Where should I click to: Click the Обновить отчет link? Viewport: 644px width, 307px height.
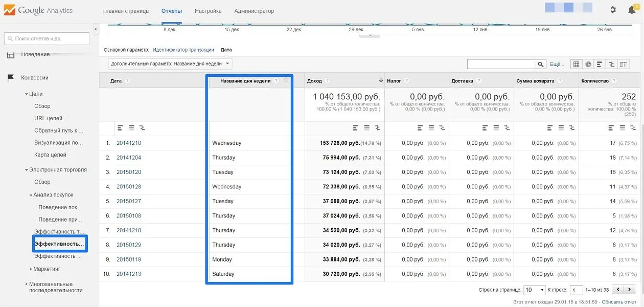pos(619,302)
